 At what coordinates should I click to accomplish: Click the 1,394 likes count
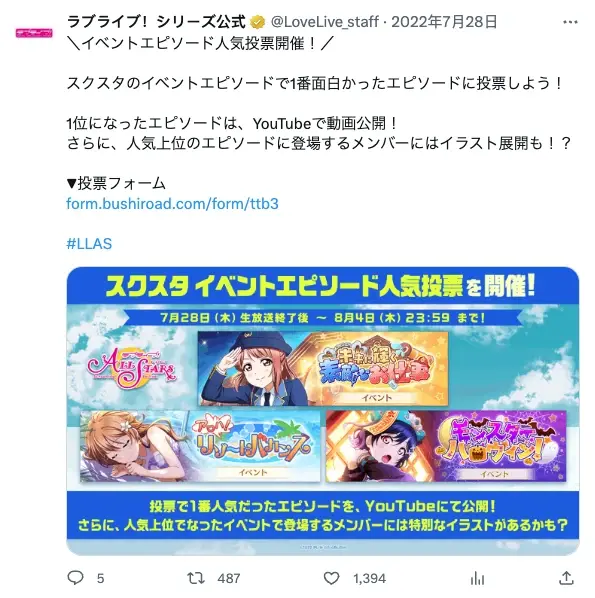[369, 579]
